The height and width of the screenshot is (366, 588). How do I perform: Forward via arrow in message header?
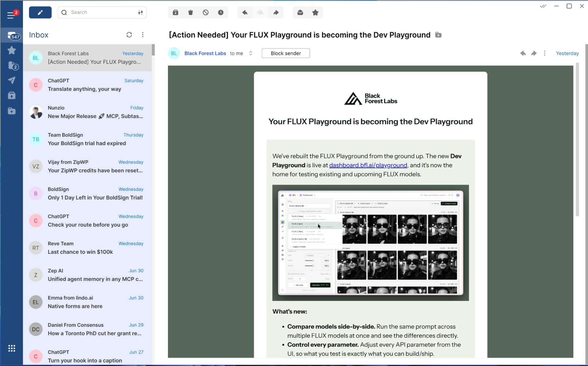pos(534,53)
